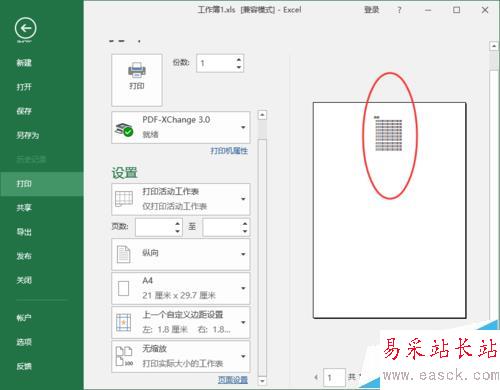The width and height of the screenshot is (500, 390).
Task: Open help with the question mark
Action: pyautogui.click(x=399, y=10)
